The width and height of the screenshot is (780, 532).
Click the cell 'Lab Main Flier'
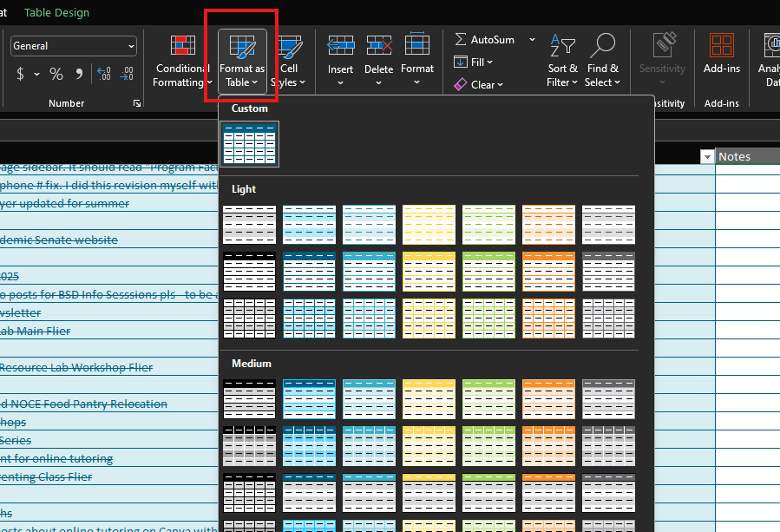point(36,331)
